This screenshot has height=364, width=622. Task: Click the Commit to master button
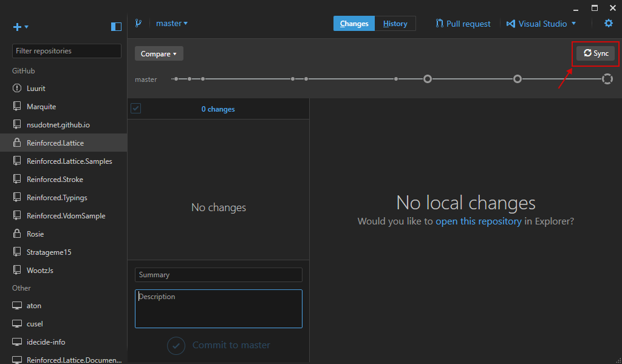(219, 345)
